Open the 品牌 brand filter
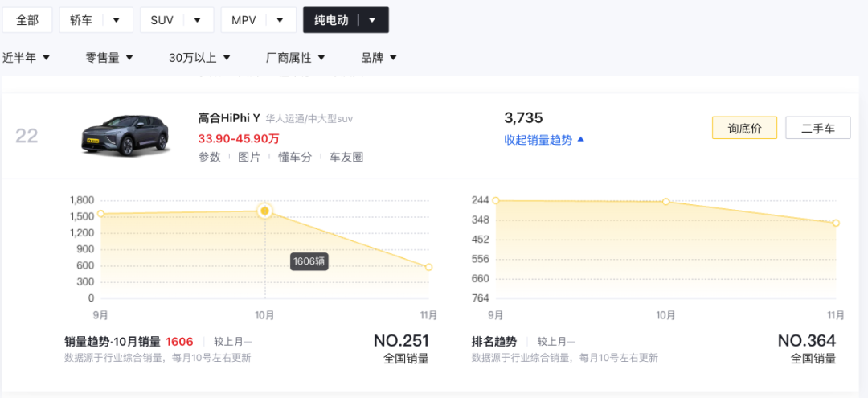The width and height of the screenshot is (868, 398). [x=379, y=58]
